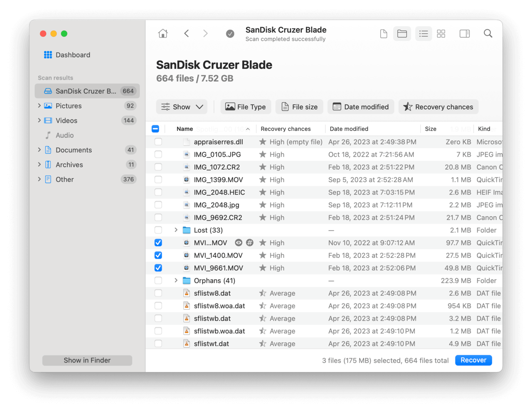
Task: Expand the Other category in sidebar
Action: tap(39, 179)
